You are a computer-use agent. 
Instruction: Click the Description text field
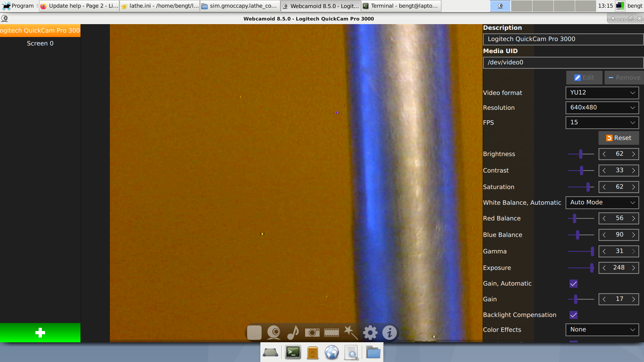coord(563,39)
